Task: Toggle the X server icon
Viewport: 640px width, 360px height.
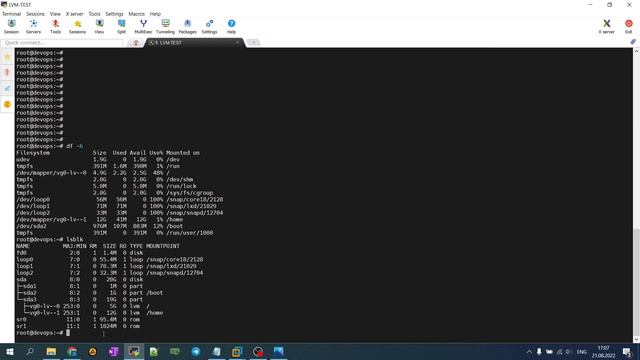Action: 607,27
